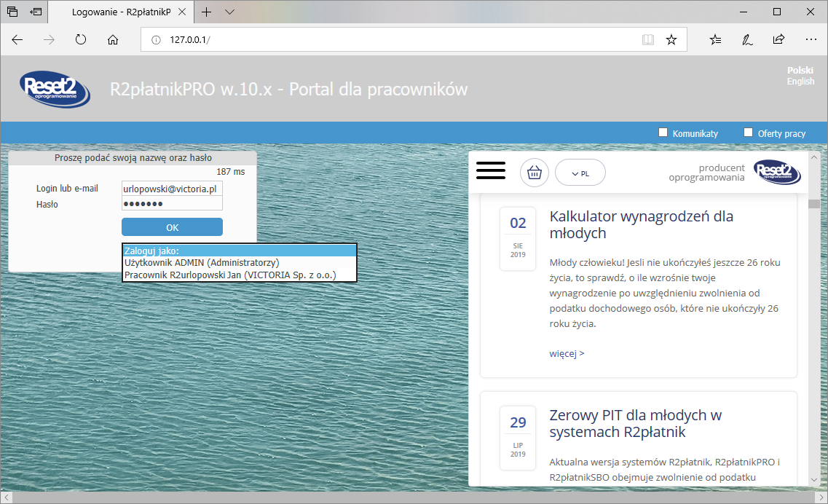Open the Reading view icon
Viewport: 828px width, 504px height.
648,39
